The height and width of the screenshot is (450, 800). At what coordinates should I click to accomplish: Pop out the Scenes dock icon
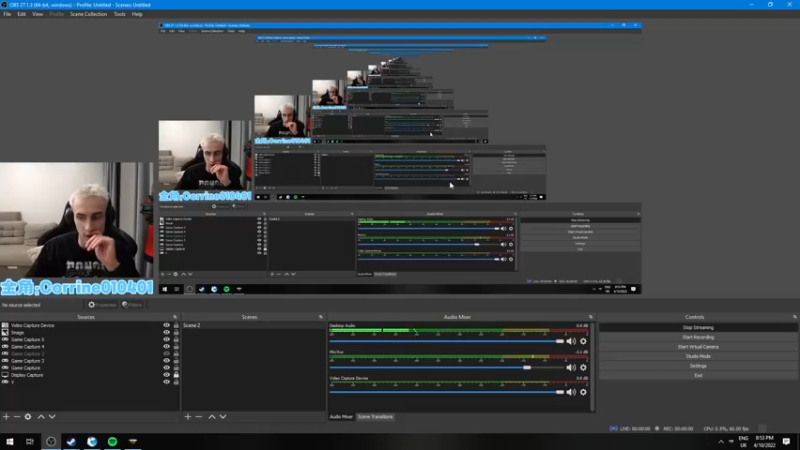320,317
